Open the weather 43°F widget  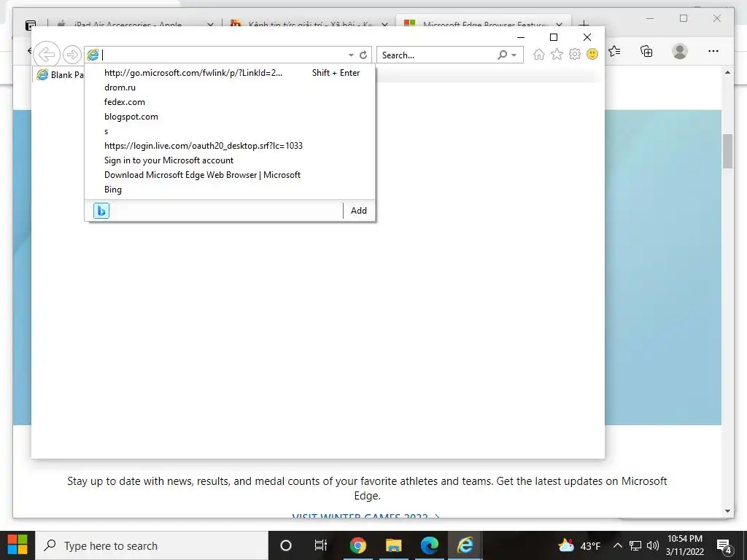click(579, 545)
